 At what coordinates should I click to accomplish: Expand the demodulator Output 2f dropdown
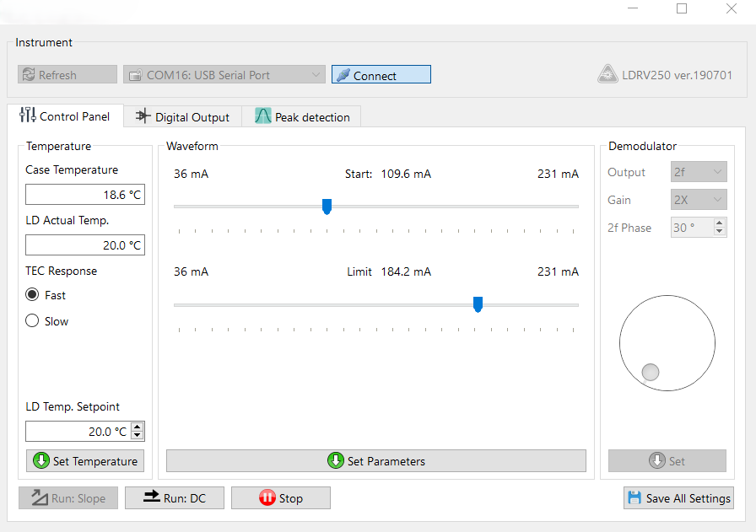(699, 172)
